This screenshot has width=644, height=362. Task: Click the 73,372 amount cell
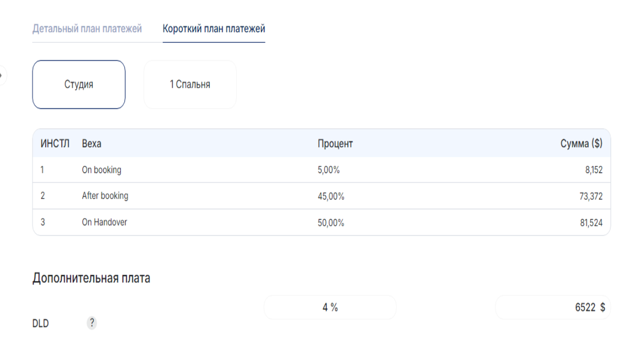[591, 196]
